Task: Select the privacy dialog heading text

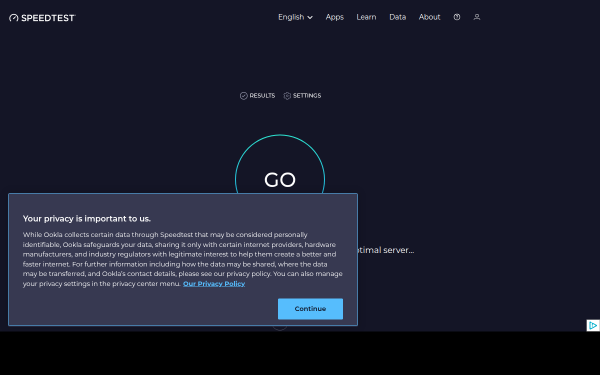Action: tap(87, 218)
